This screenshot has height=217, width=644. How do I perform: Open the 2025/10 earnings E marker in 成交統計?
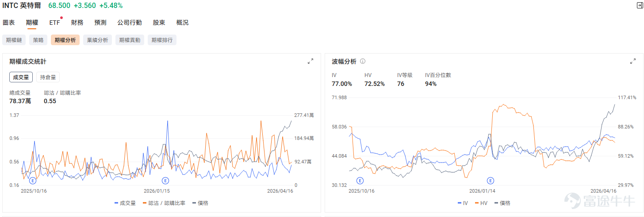32,181
